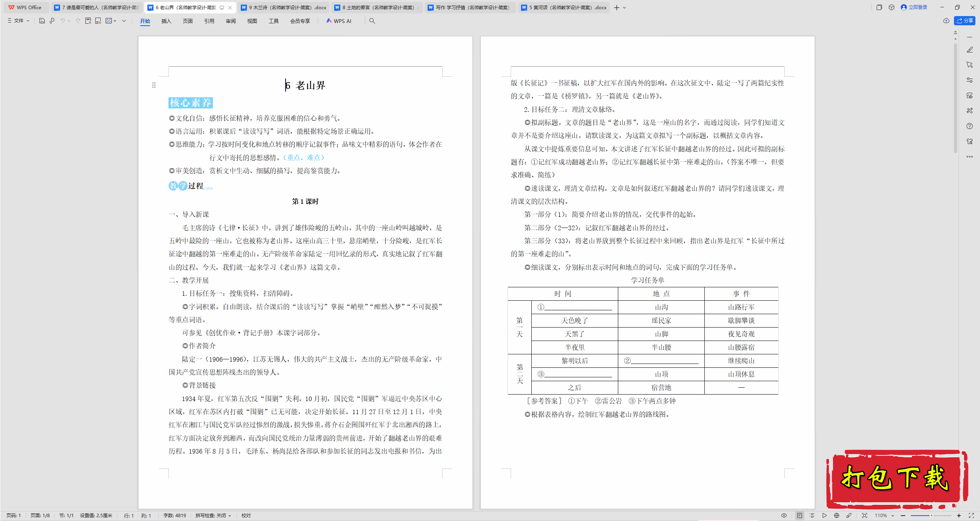Click the robot assistant icon in sidebar

[970, 141]
